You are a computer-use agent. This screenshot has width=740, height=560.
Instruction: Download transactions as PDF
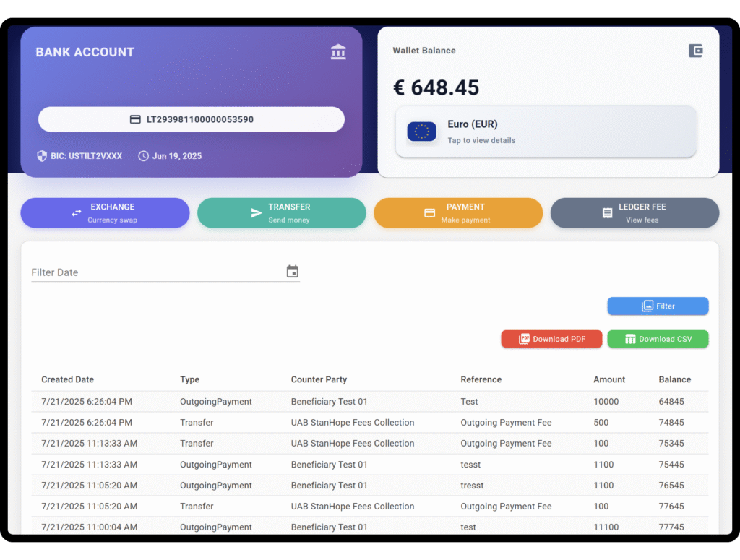click(x=551, y=339)
